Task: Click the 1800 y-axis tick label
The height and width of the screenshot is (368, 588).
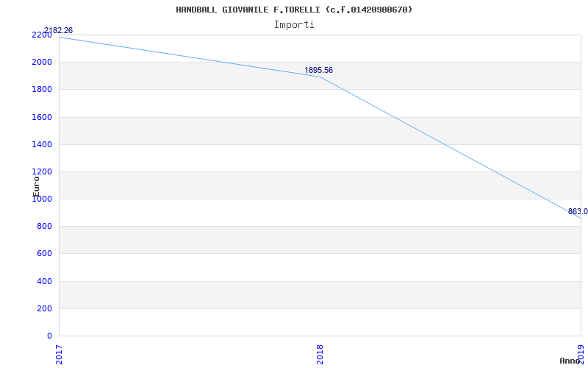Action: coord(42,90)
